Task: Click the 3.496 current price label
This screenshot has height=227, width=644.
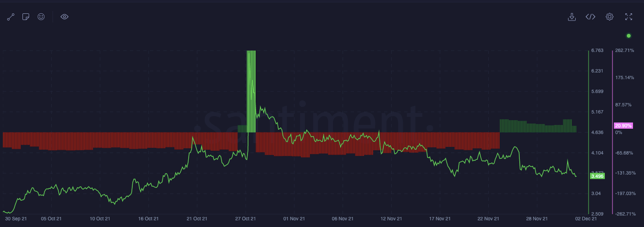Action: point(597,176)
